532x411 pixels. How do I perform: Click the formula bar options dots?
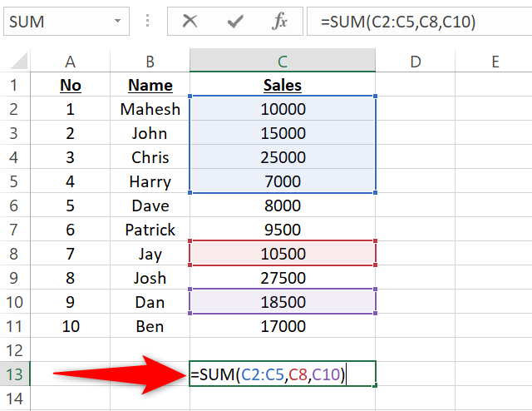(x=148, y=22)
